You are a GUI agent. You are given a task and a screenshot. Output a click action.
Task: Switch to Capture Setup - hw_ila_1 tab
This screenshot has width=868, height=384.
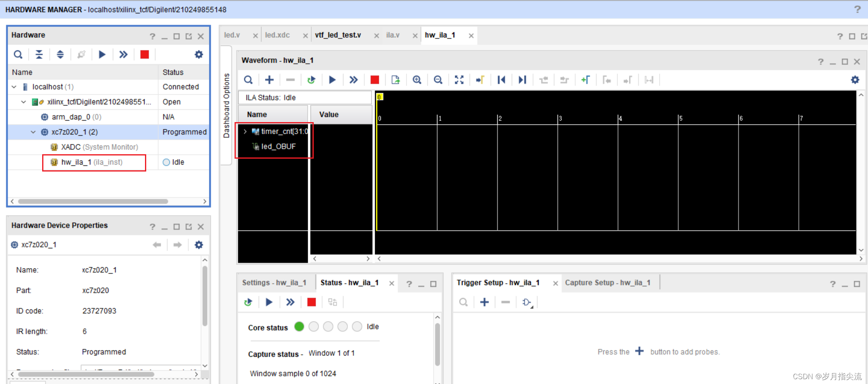[608, 283]
